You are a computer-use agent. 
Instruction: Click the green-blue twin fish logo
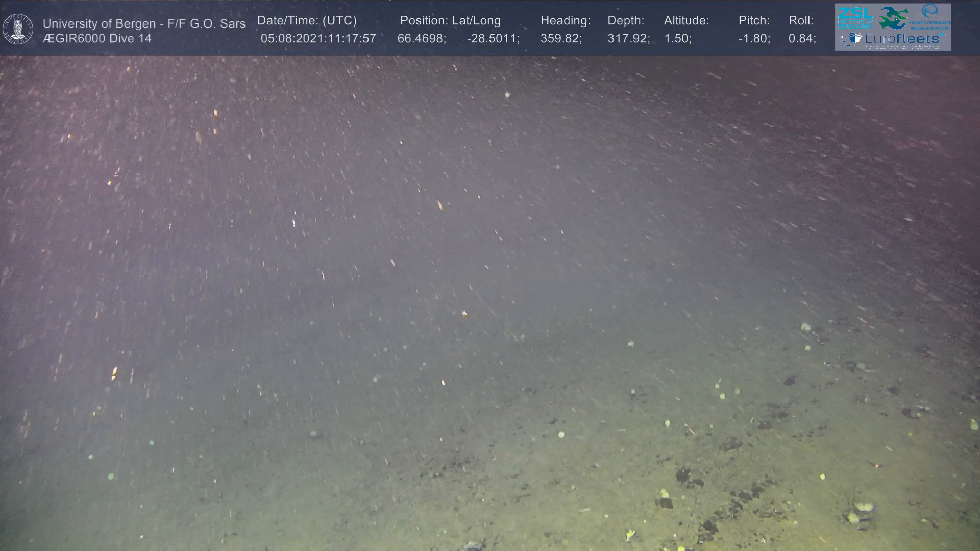(x=893, y=18)
